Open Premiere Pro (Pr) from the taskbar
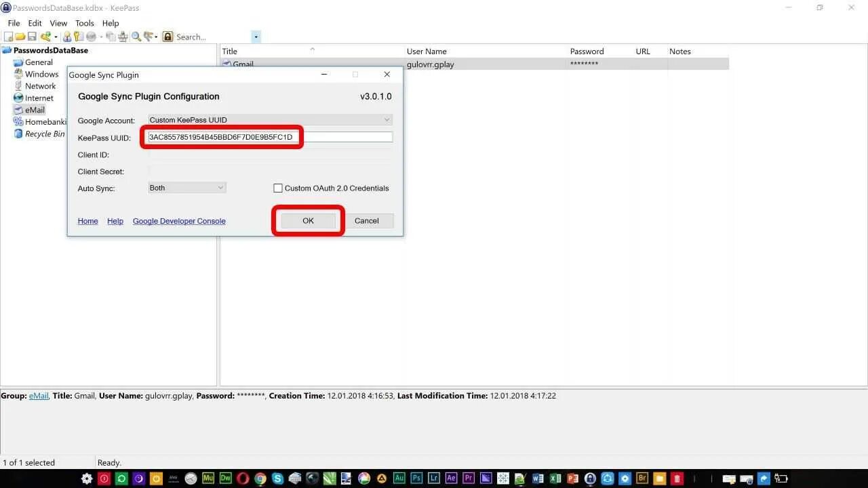This screenshot has height=488, width=868. click(x=469, y=479)
